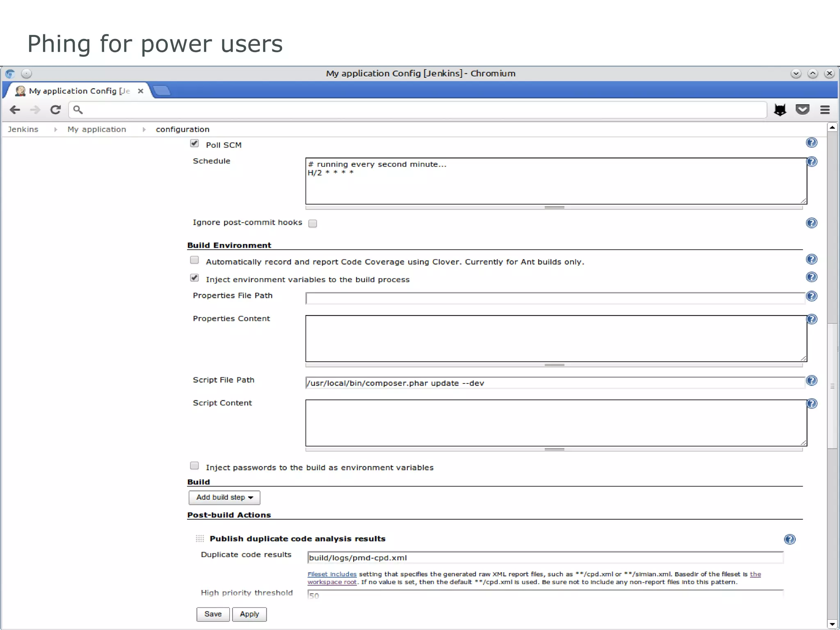
Task: Uncheck the Poll SCM checkbox
Action: [194, 143]
